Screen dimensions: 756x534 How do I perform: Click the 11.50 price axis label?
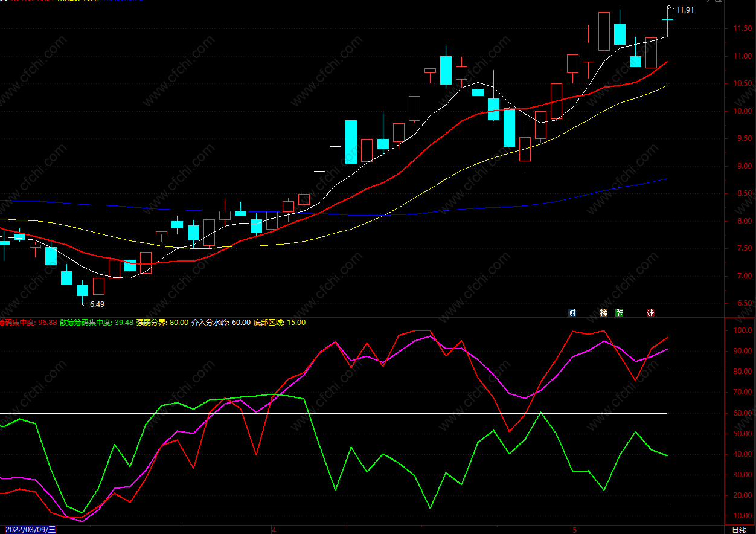(742, 28)
